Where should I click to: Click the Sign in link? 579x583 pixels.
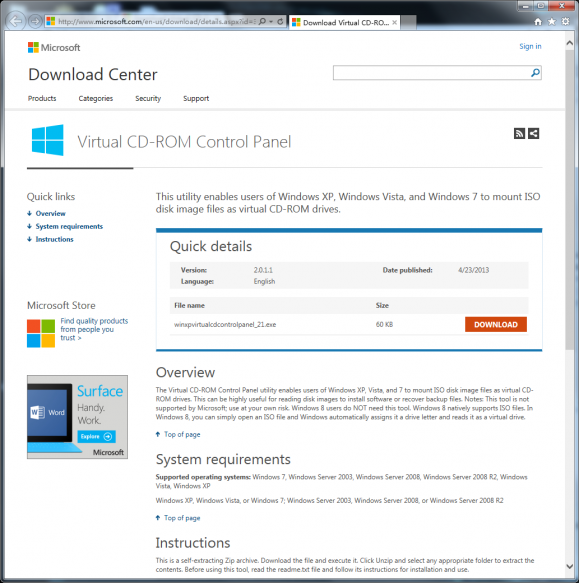(530, 46)
